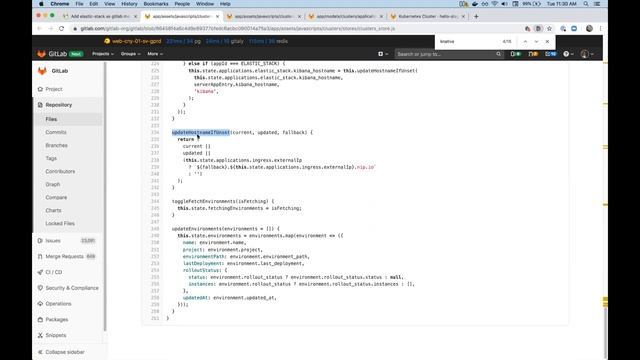640x360 pixels.
Task: Open the History menu
Action: 129,4
